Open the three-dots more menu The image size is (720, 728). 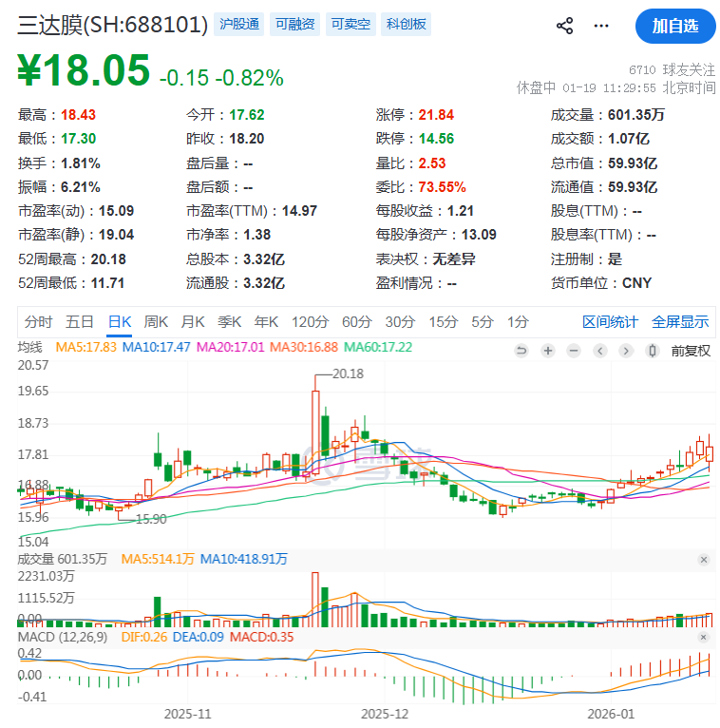tap(601, 26)
